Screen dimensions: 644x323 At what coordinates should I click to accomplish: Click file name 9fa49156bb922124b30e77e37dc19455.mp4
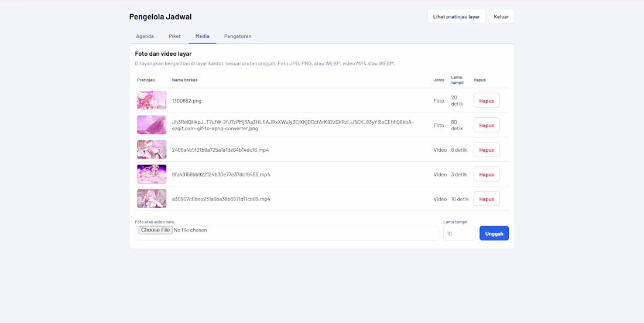[221, 175]
